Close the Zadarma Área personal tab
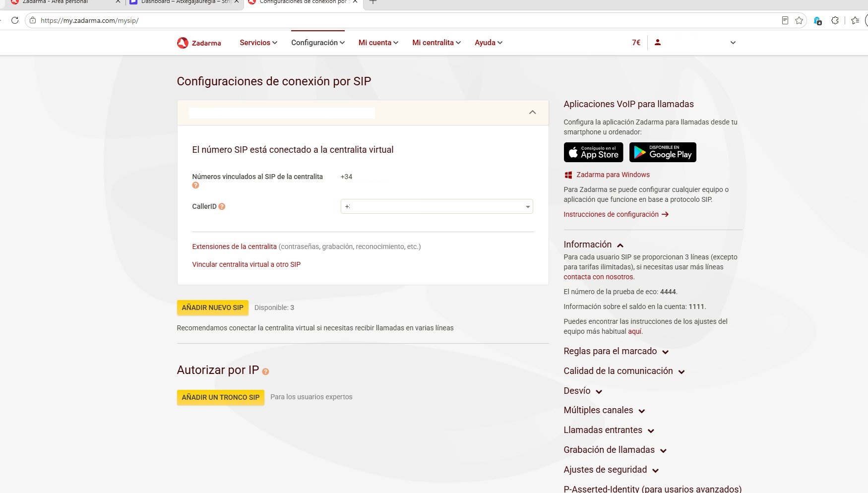 [118, 2]
